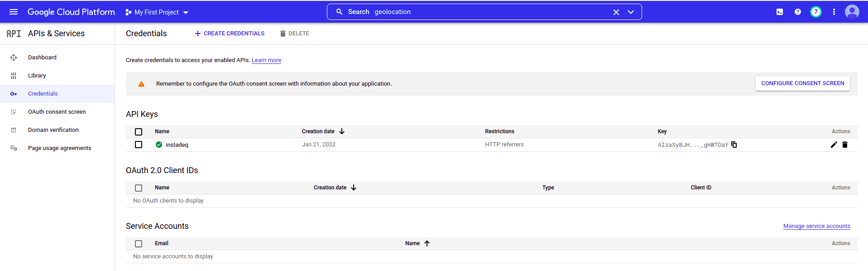868x271 pixels.
Task: Click the HTTP referrers restrictions cell
Action: [504, 145]
